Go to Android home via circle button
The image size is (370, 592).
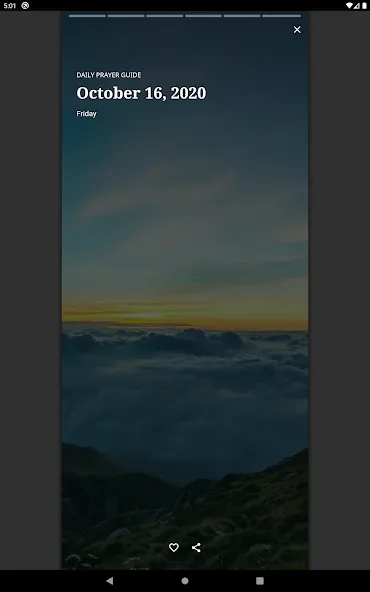[185, 581]
